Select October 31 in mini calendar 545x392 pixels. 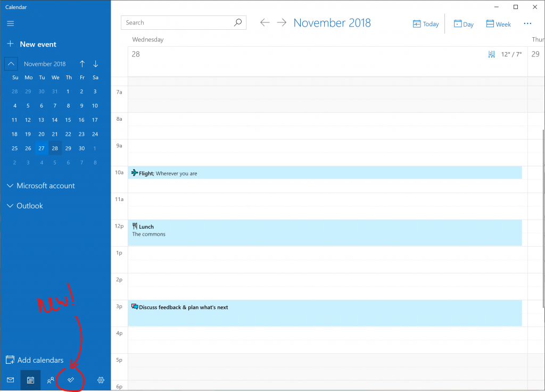(55, 91)
